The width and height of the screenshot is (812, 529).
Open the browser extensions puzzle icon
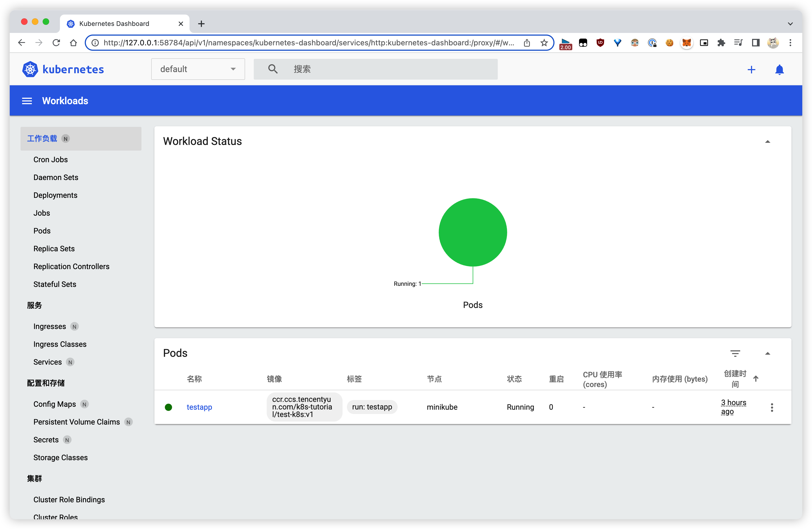pyautogui.click(x=721, y=43)
